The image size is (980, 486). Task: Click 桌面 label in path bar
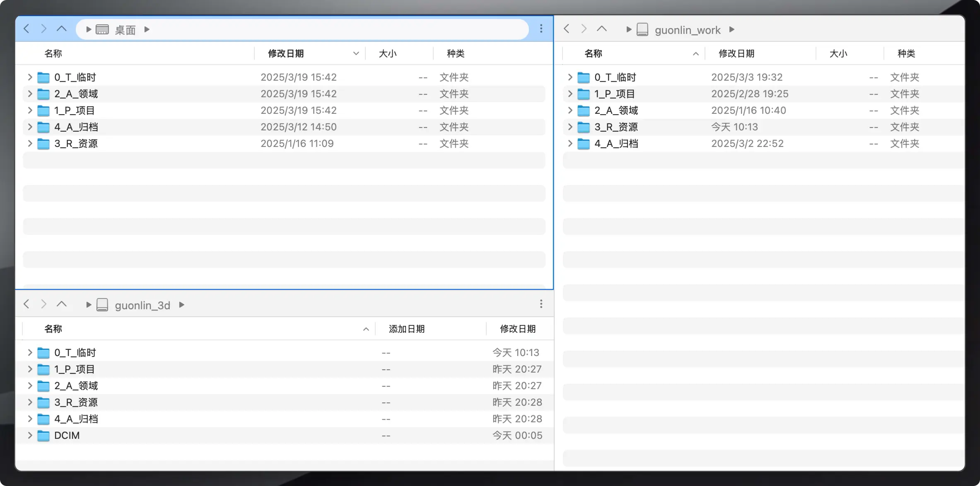pos(125,30)
